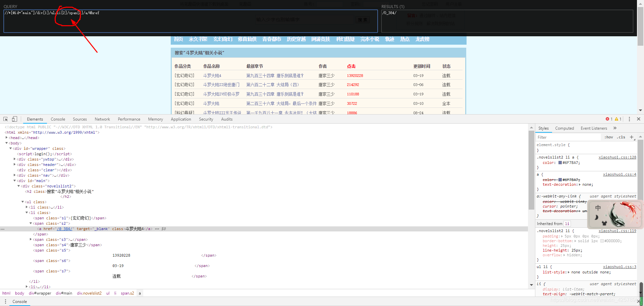Expand the span class s3 node
644x306 pixels.
(31, 239)
